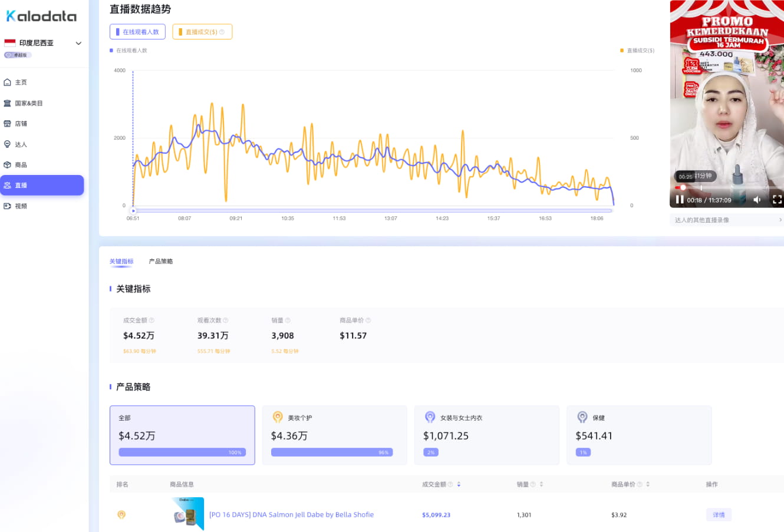Click the home icon in the sidebar
784x532 pixels.
8,82
